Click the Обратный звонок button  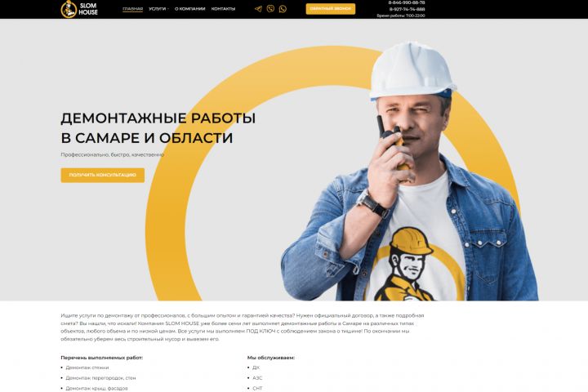[331, 9]
